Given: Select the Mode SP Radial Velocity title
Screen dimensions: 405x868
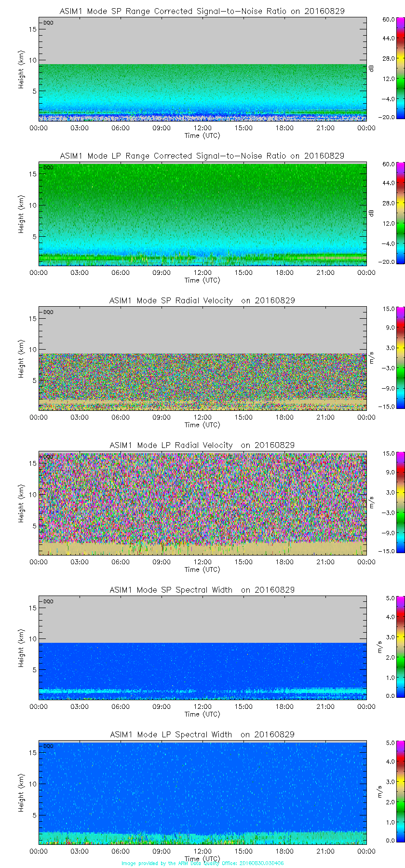Looking at the screenshot, I should [202, 300].
